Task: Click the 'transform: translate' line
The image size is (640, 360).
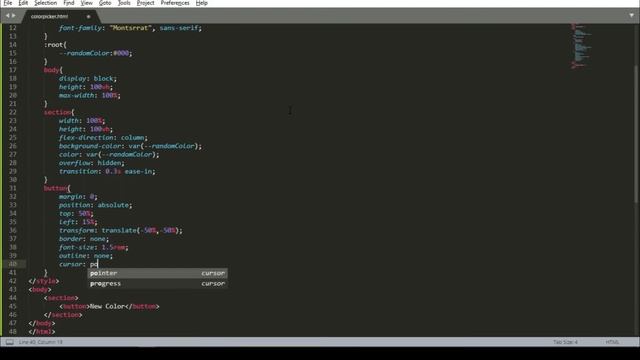Action: (x=121, y=230)
